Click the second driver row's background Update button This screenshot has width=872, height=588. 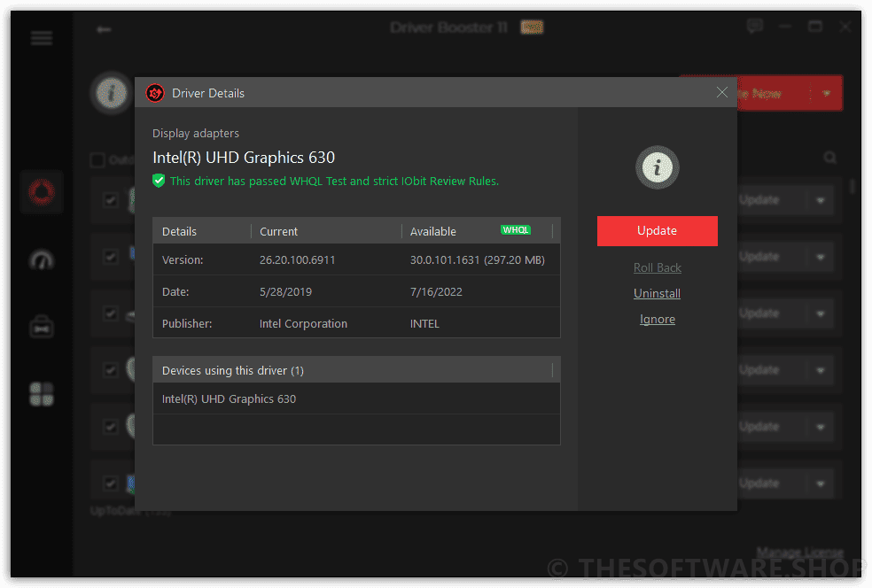(x=772, y=257)
